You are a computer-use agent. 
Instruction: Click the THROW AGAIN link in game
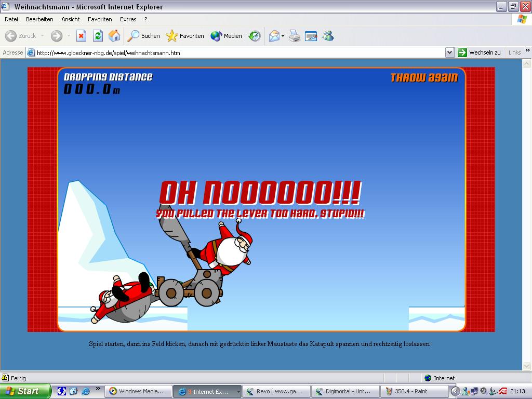pyautogui.click(x=424, y=78)
